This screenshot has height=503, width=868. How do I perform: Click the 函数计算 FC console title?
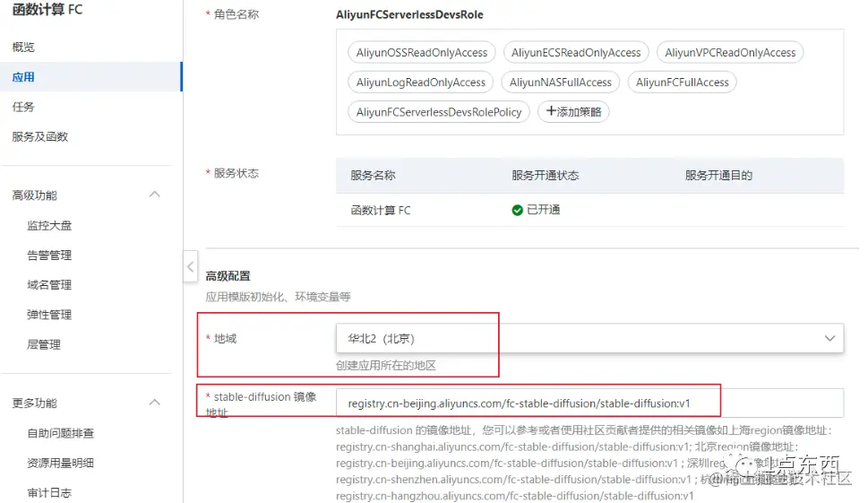click(x=47, y=10)
